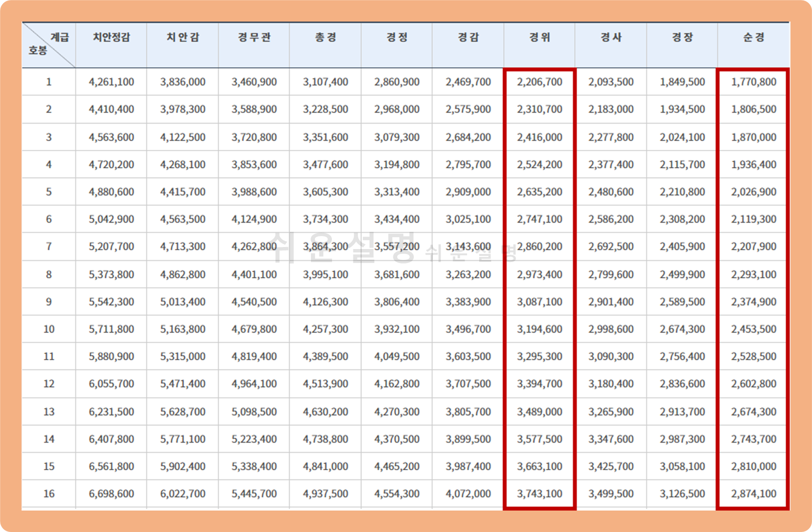Click the value 3,988,600
The height and width of the screenshot is (532, 812).
[254, 192]
